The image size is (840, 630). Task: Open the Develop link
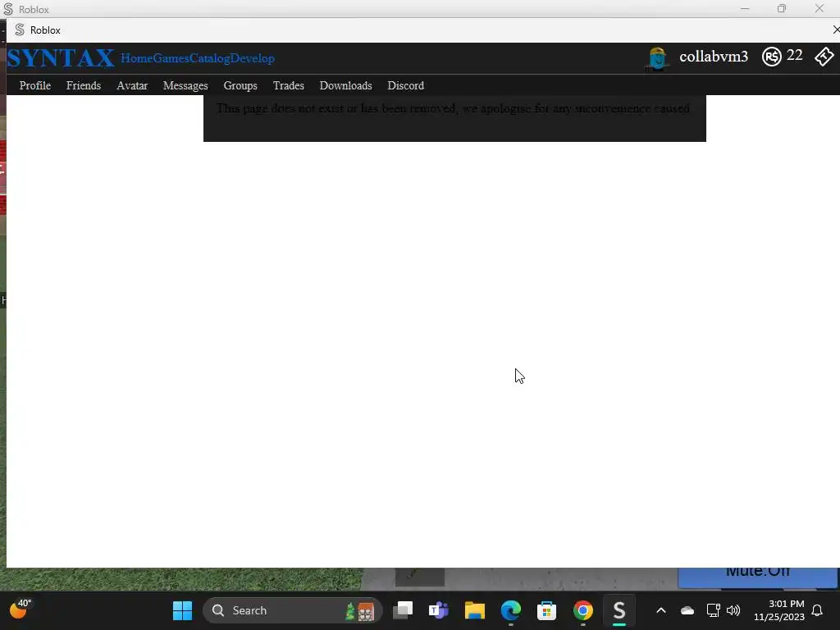pos(253,58)
